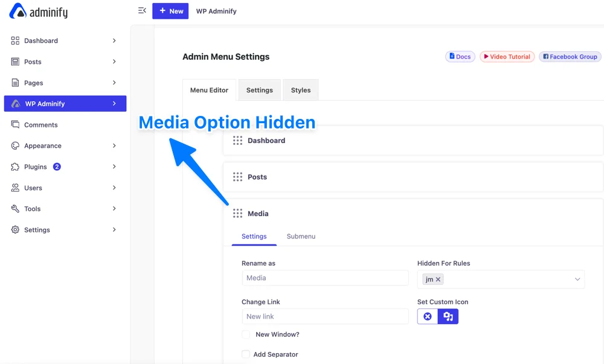The image size is (604, 364).
Task: Remove custom icon with the X button
Action: [x=428, y=316]
